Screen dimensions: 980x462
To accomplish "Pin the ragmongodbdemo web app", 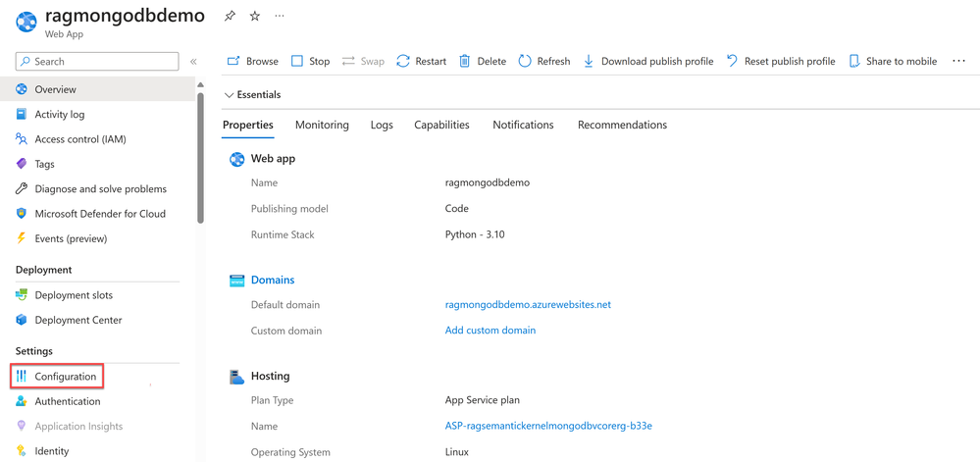I will [230, 17].
